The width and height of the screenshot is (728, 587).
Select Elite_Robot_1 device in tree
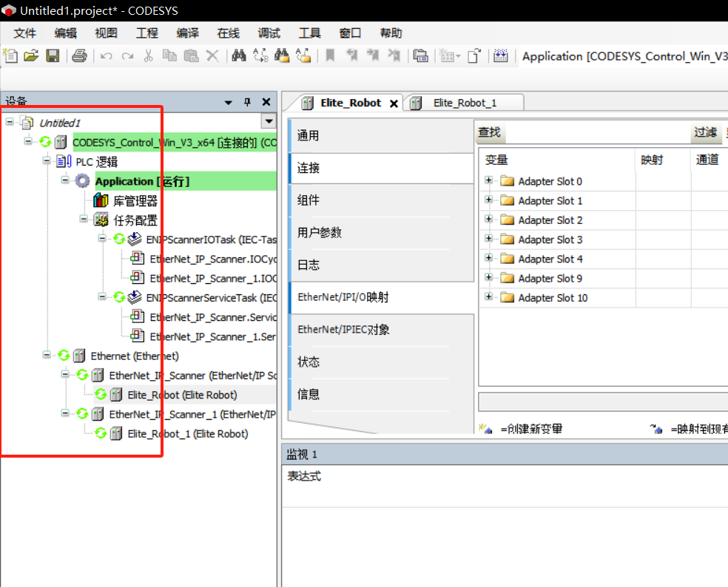[x=187, y=434]
